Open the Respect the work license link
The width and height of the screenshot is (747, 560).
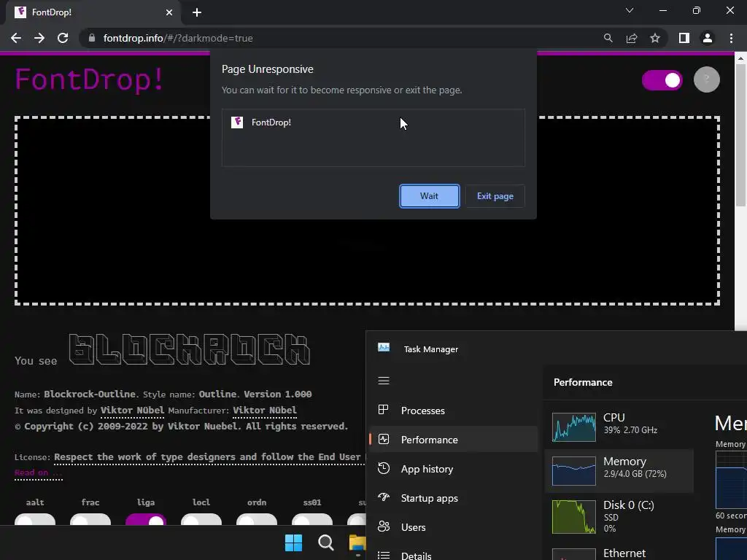click(x=209, y=457)
